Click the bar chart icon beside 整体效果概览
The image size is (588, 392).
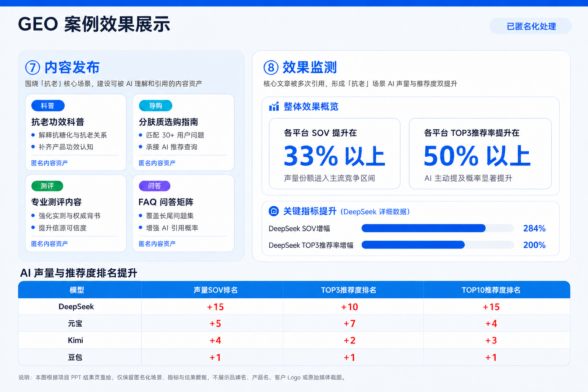pos(274,106)
